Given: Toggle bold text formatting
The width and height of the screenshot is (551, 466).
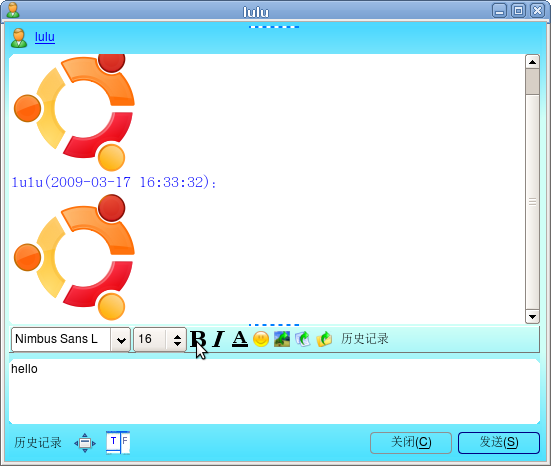Looking at the screenshot, I should [x=198, y=339].
